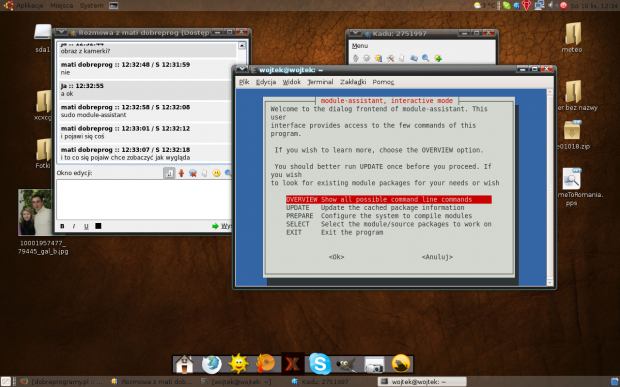The image size is (620, 387).
Task: Launch Skype from the dock
Action: pos(319,363)
